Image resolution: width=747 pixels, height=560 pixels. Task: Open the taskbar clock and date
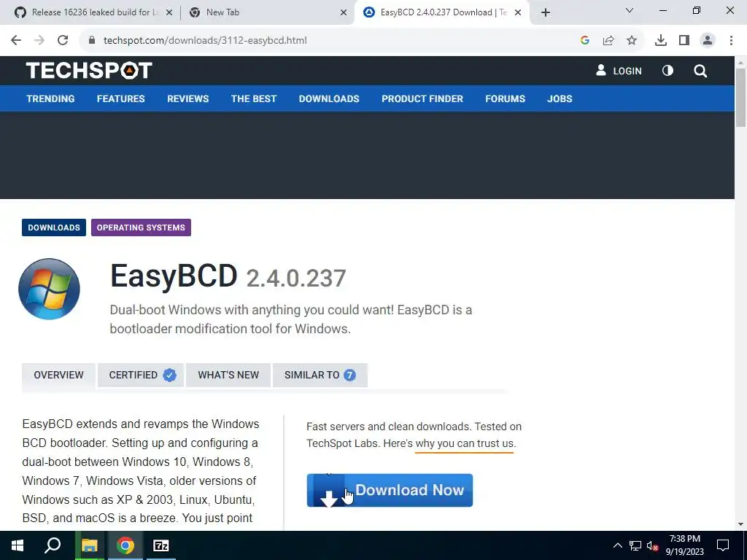coord(684,545)
